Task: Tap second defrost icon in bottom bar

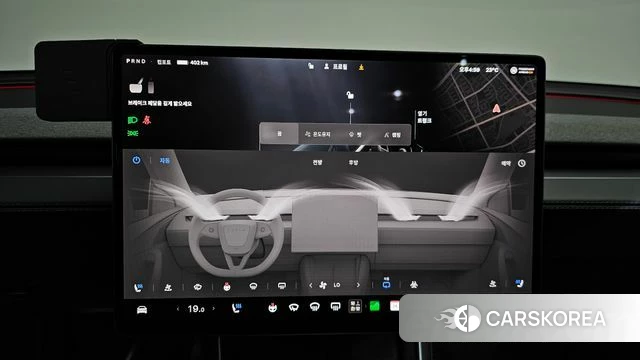Action: coord(314,307)
